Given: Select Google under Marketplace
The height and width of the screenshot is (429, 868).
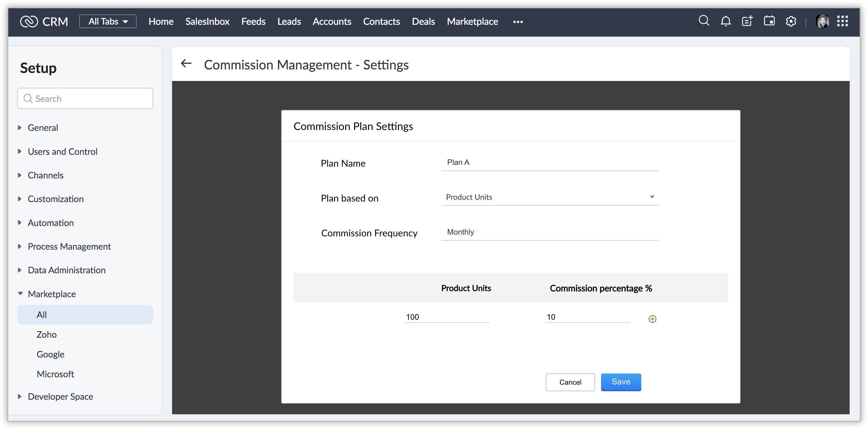Looking at the screenshot, I should tap(50, 354).
